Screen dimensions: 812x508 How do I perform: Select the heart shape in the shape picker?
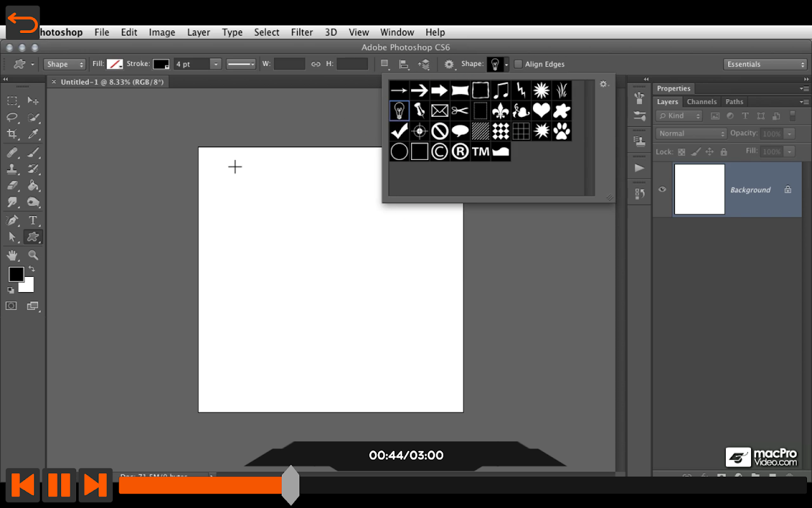[x=541, y=111]
